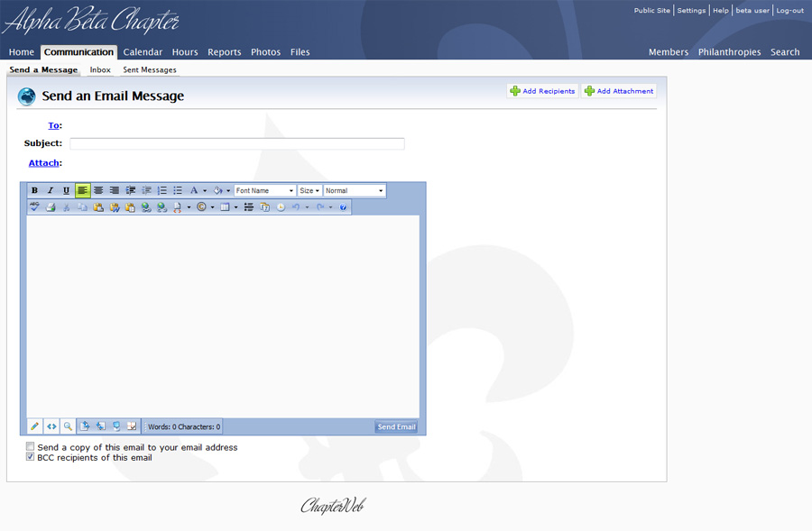Insert a bulleted list
Screen dimensions: 812x531
click(x=178, y=190)
